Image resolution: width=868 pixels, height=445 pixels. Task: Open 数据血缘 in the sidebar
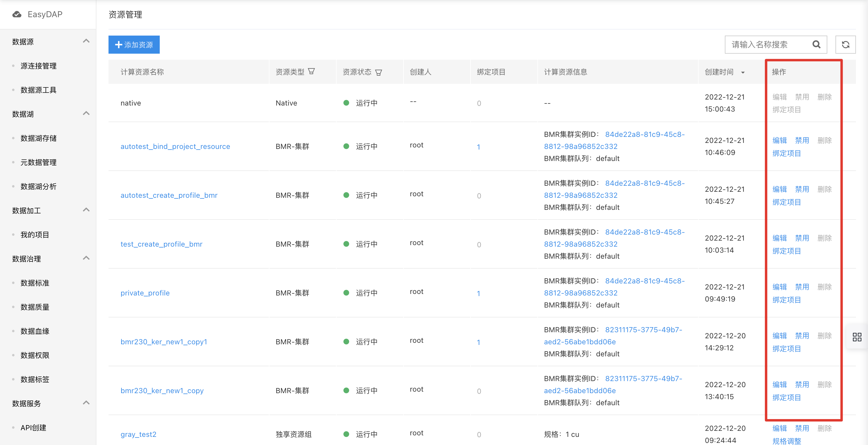[x=35, y=331]
